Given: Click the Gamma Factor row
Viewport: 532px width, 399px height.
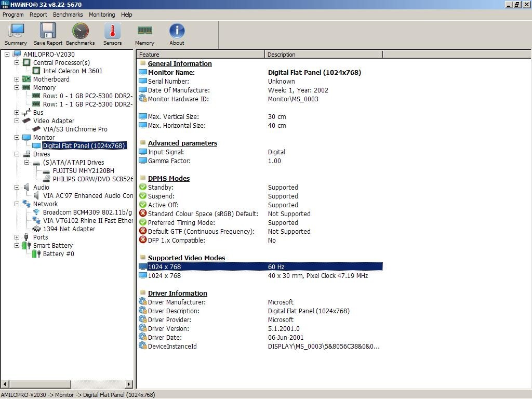Looking at the screenshot, I should tap(261, 161).
